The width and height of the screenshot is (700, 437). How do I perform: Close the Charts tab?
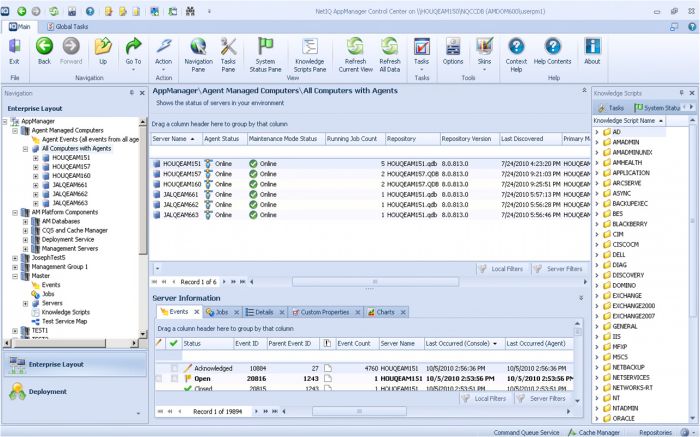coord(403,312)
